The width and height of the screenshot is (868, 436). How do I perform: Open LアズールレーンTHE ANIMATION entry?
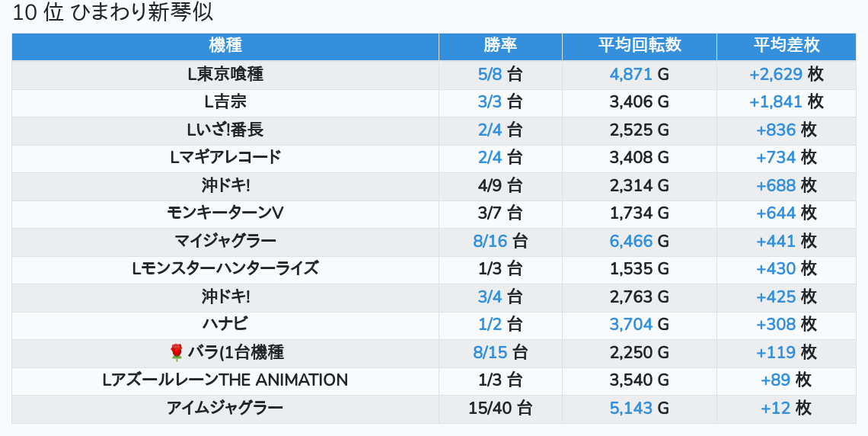click(x=225, y=380)
